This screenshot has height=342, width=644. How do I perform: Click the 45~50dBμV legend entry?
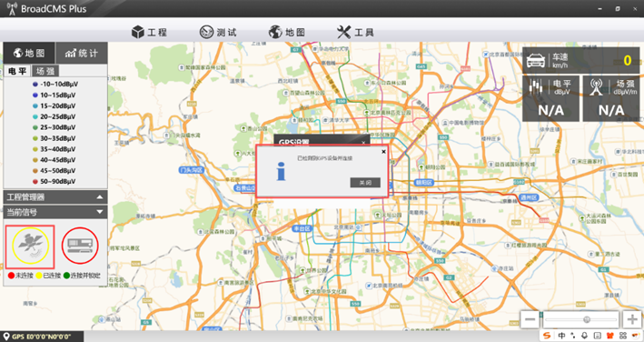point(54,171)
